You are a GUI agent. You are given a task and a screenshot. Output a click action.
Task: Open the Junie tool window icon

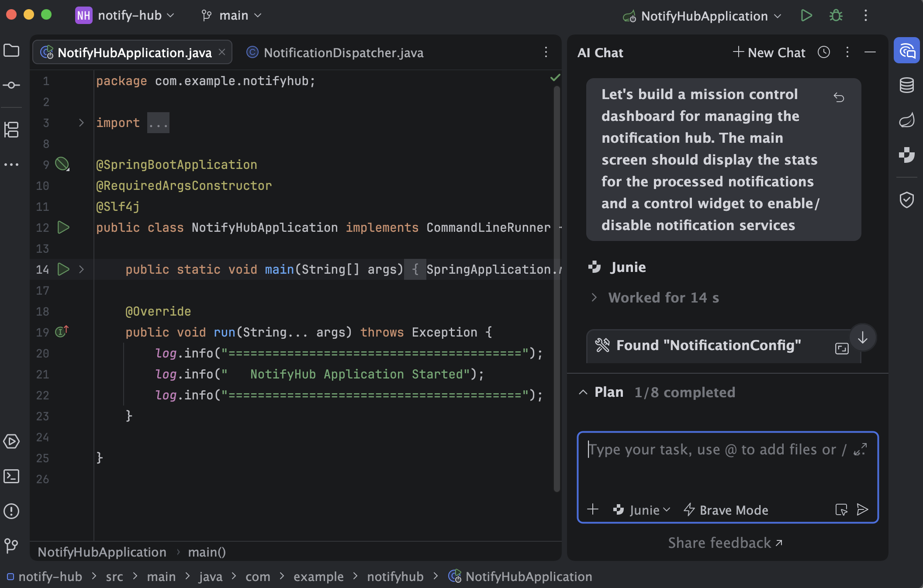tap(907, 155)
